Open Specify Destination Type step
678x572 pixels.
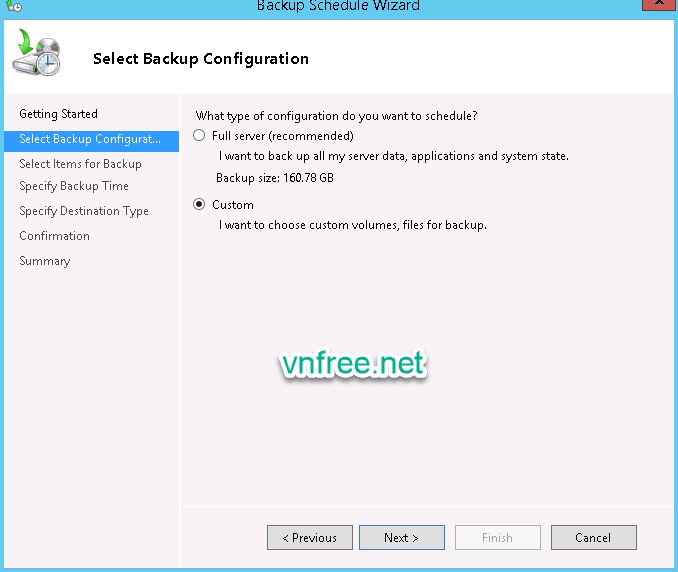(84, 211)
